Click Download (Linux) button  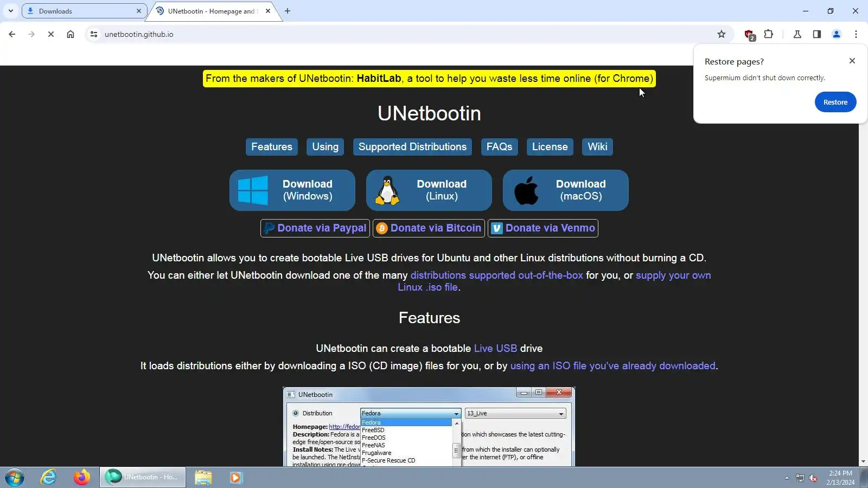pyautogui.click(x=429, y=190)
